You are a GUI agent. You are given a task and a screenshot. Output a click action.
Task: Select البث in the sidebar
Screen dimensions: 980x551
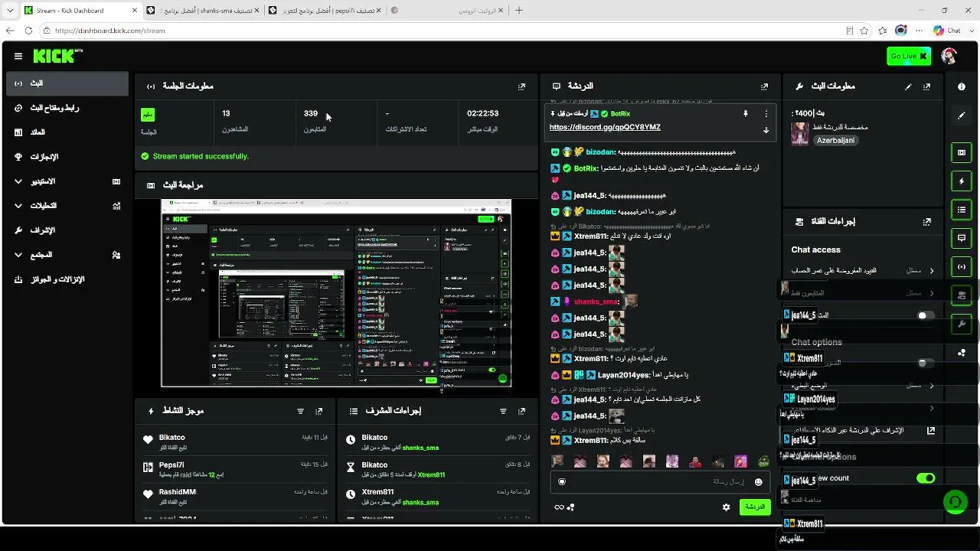pyautogui.click(x=67, y=83)
